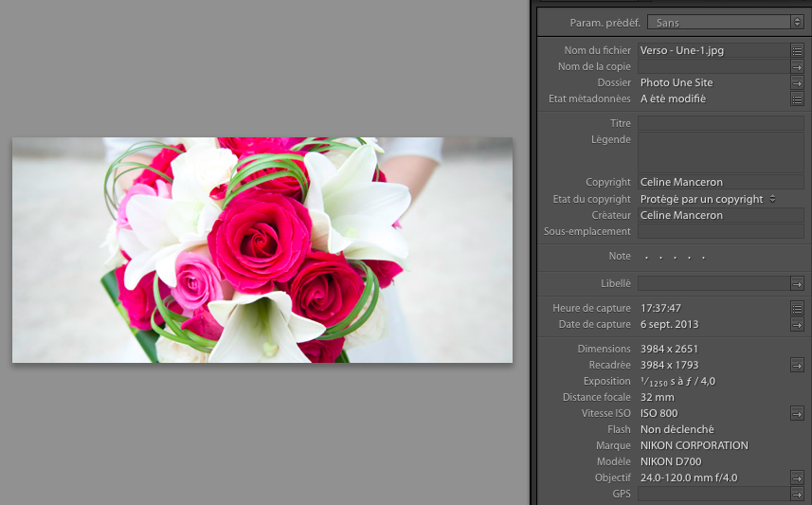Set the Note rating to three stars
Image resolution: width=812 pixels, height=505 pixels.
click(x=675, y=257)
